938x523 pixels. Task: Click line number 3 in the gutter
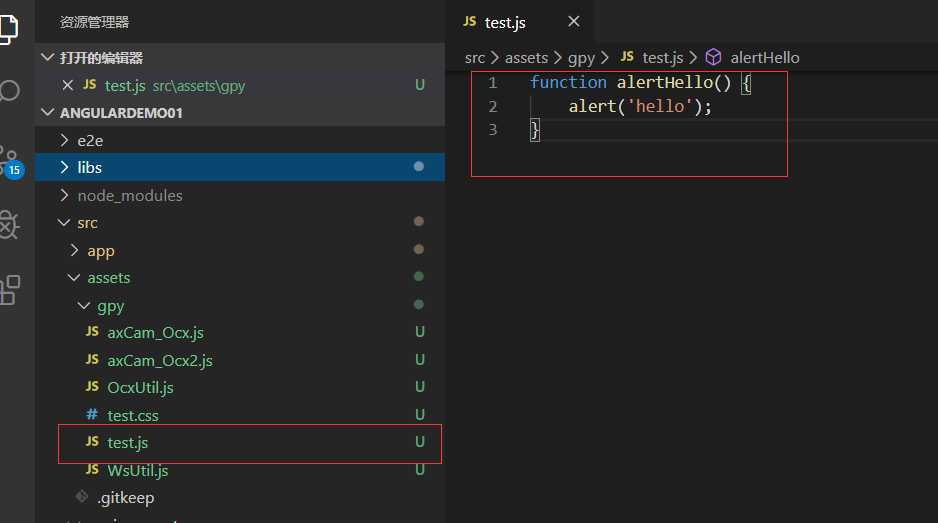pyautogui.click(x=492, y=130)
